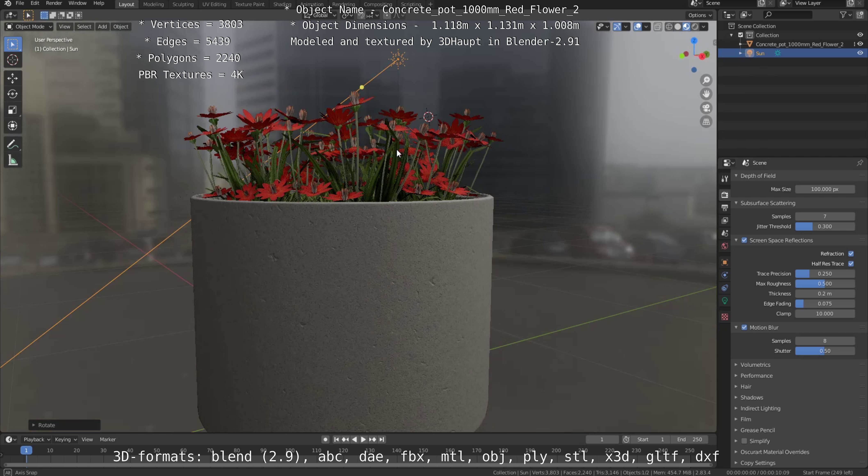
Task: Open the Options dropdown
Action: click(x=699, y=15)
